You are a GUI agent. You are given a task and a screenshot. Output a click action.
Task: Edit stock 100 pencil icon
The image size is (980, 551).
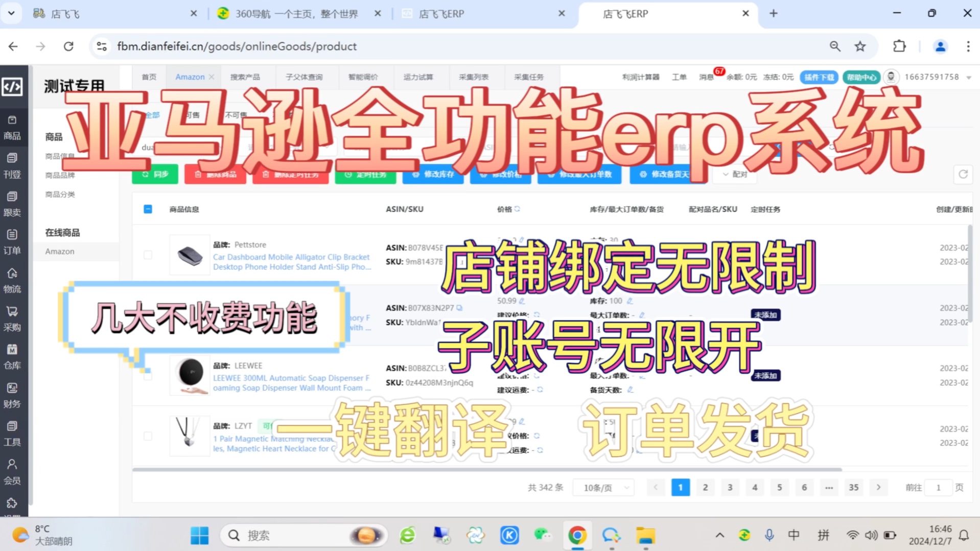[629, 301]
